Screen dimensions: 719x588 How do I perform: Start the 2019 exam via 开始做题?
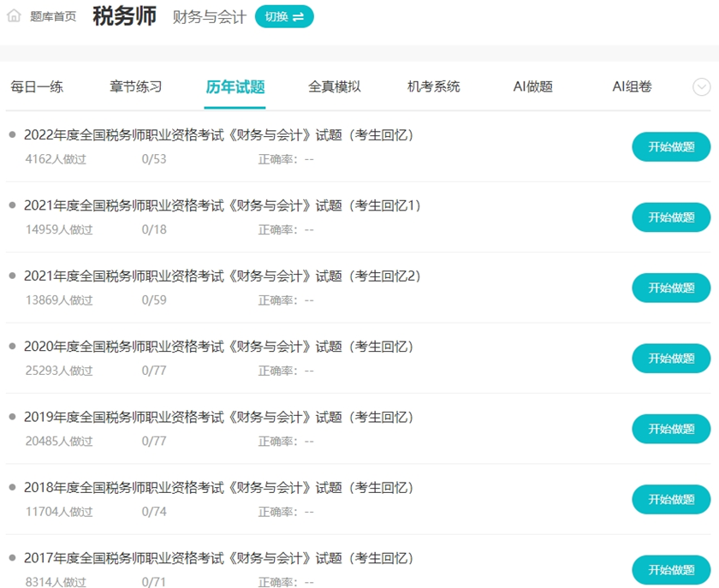point(671,430)
